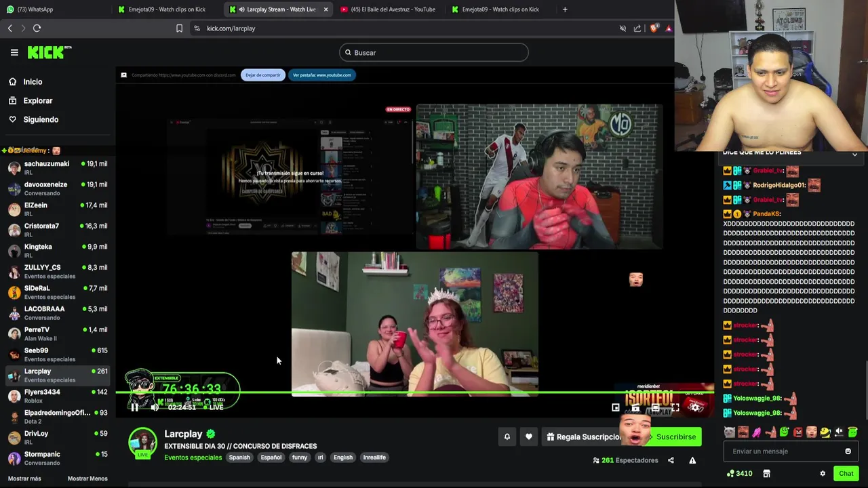868x488 pixels.
Task: Open the share icon in the address bar
Action: (x=637, y=28)
